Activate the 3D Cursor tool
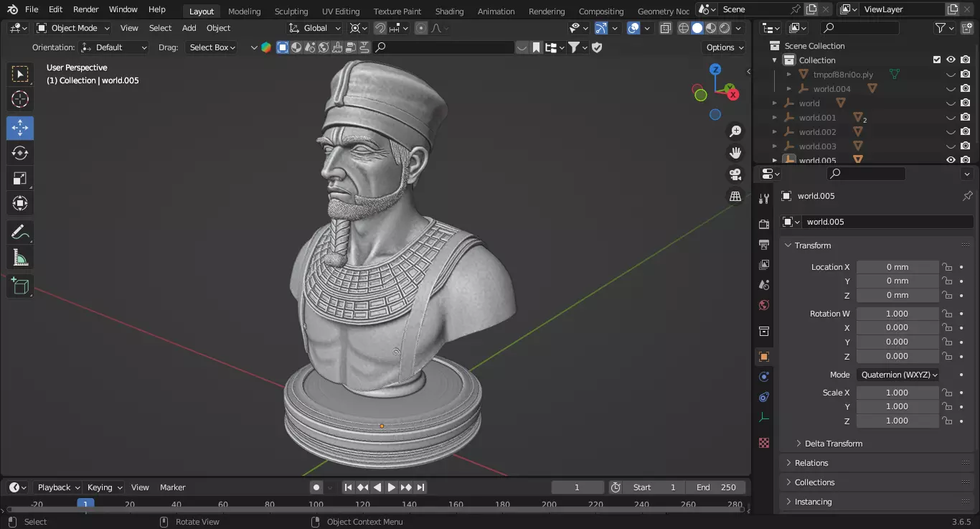 [x=20, y=99]
